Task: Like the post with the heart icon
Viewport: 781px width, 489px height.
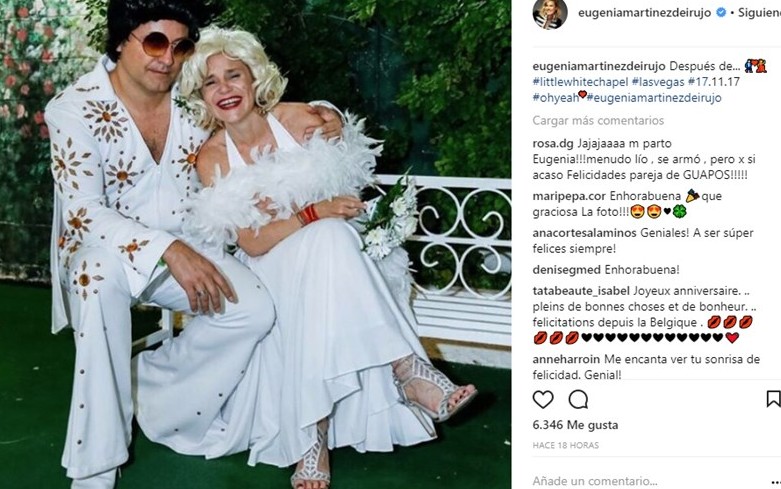Action: point(543,399)
